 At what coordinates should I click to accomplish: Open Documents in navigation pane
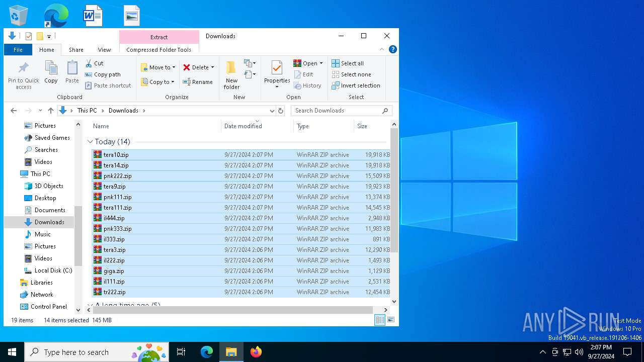(x=45, y=210)
